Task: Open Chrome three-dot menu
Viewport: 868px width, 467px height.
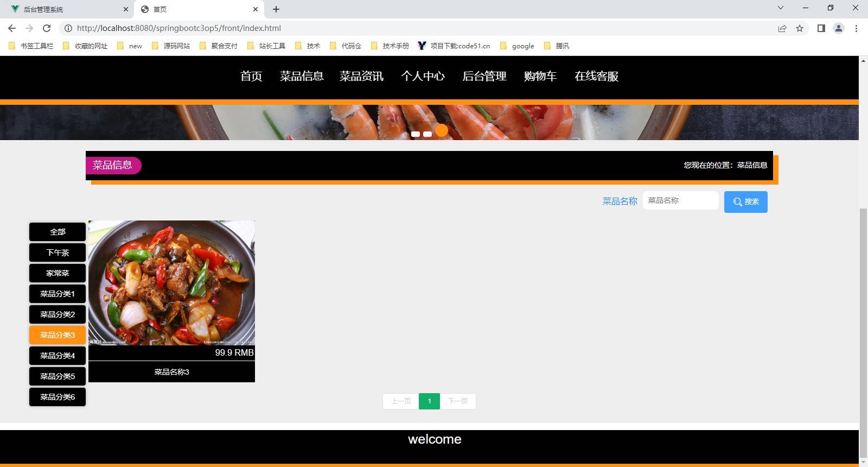Action: point(856,28)
